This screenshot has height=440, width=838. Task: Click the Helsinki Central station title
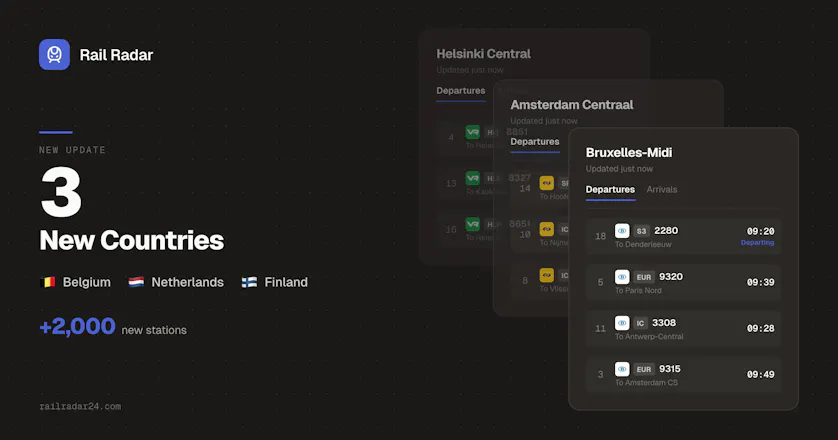tap(484, 53)
